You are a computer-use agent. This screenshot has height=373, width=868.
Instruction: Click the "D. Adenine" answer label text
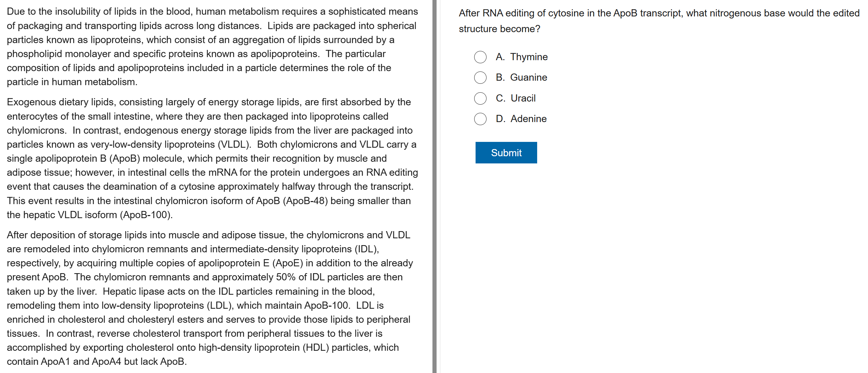(x=521, y=119)
